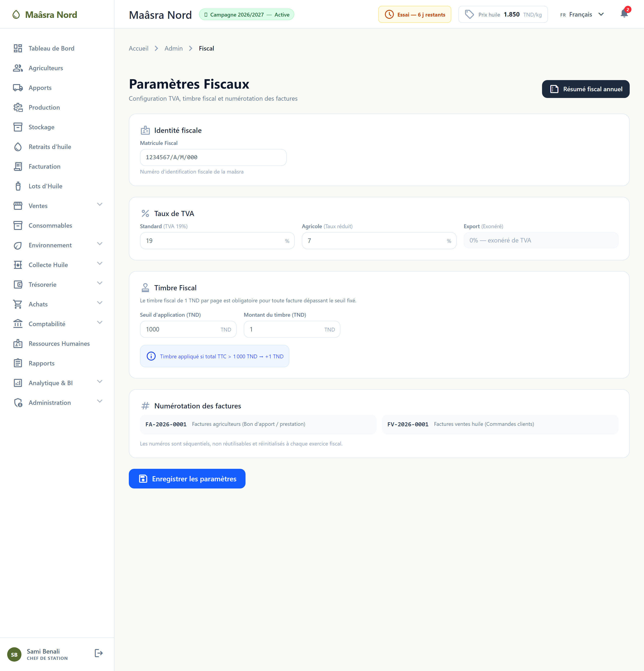The height and width of the screenshot is (671, 644).
Task: Click the Retraits d'huile droplet icon
Action: pos(18,147)
